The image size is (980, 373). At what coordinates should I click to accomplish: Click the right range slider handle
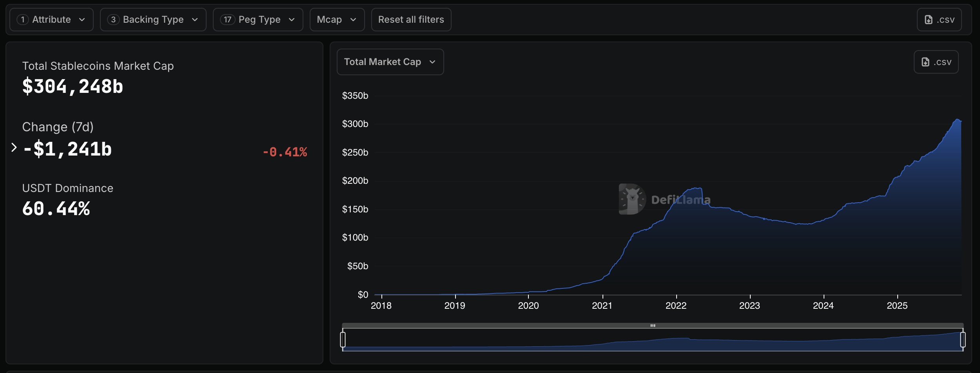pyautogui.click(x=962, y=339)
